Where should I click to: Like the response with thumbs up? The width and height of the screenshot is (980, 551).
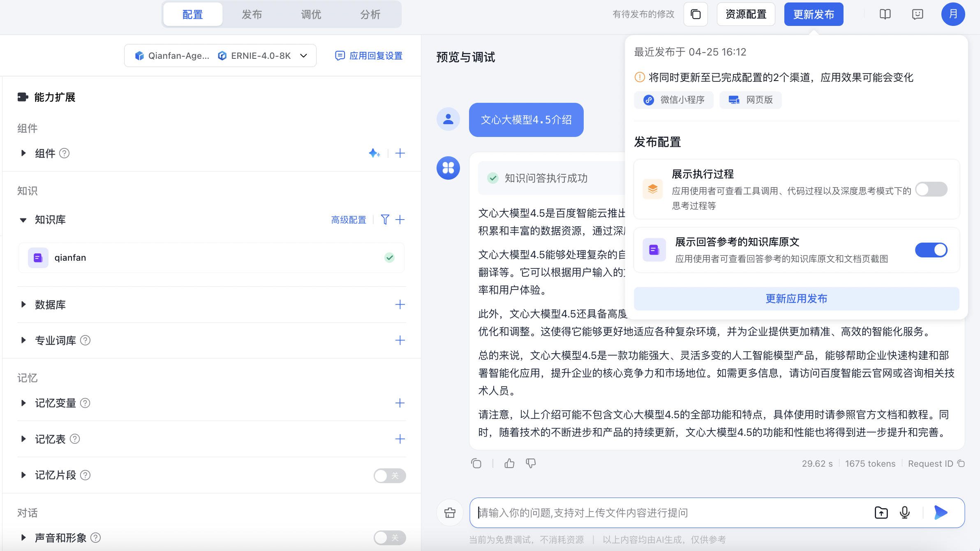click(x=509, y=463)
